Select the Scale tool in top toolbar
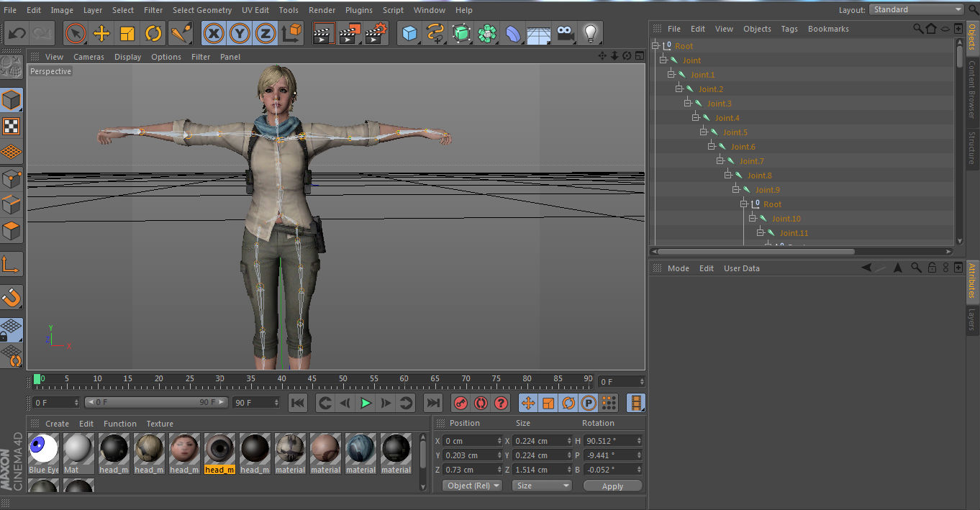Viewport: 980px width, 510px height. point(127,34)
